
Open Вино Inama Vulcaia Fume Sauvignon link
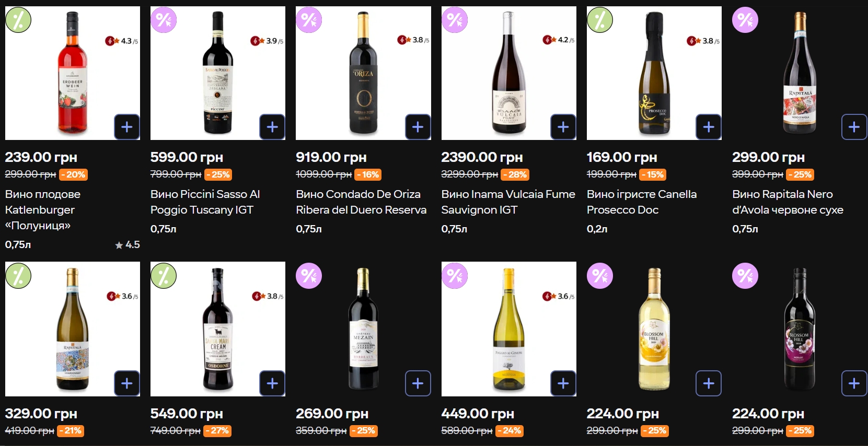(x=508, y=202)
